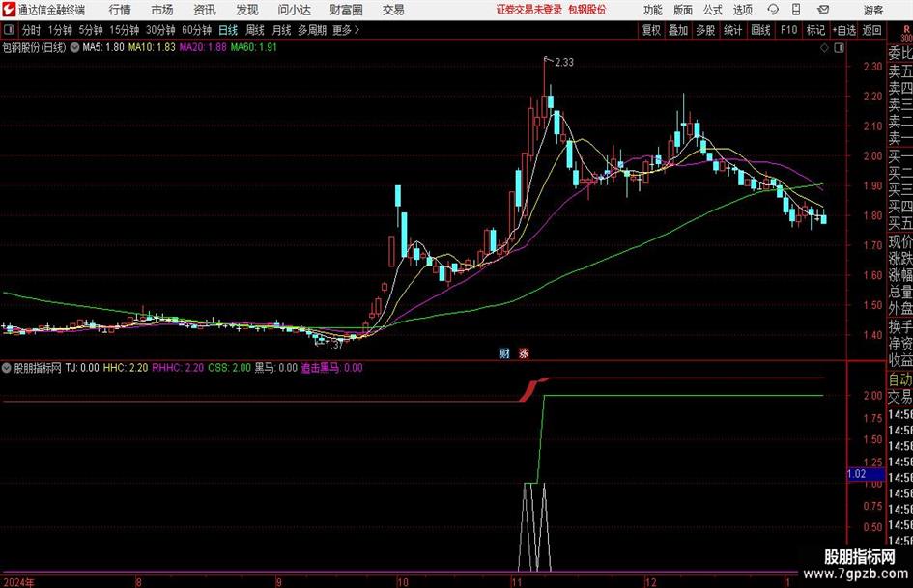The image size is (913, 588).
Task: Toggle the right info panel icon
Action: click(839, 48)
